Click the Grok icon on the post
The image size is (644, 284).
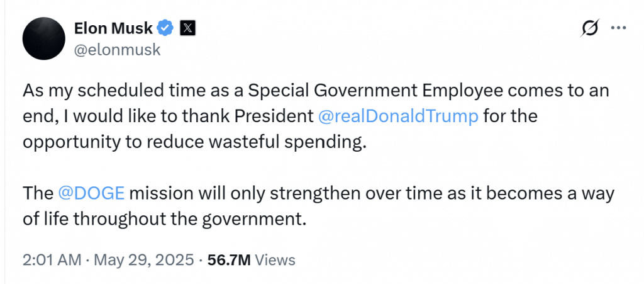point(590,28)
